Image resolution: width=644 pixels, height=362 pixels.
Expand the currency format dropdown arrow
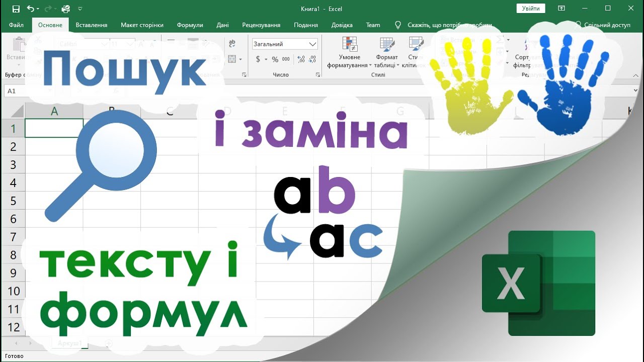pos(266,59)
